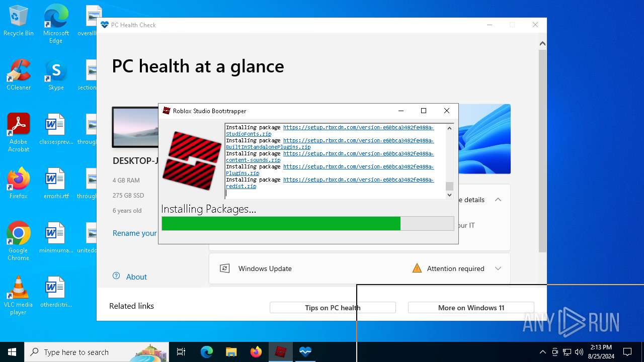Click the About question mark icon

[x=116, y=276]
